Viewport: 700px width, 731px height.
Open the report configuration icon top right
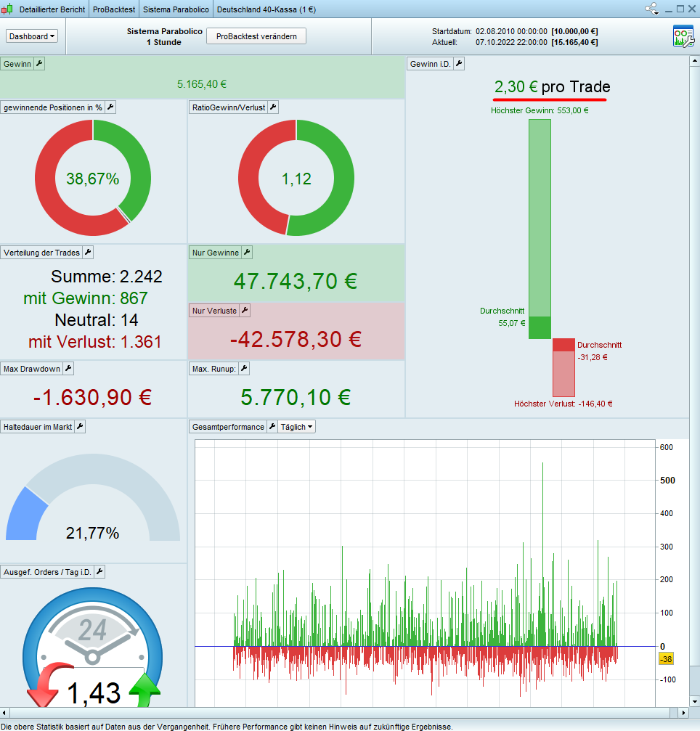pos(683,36)
